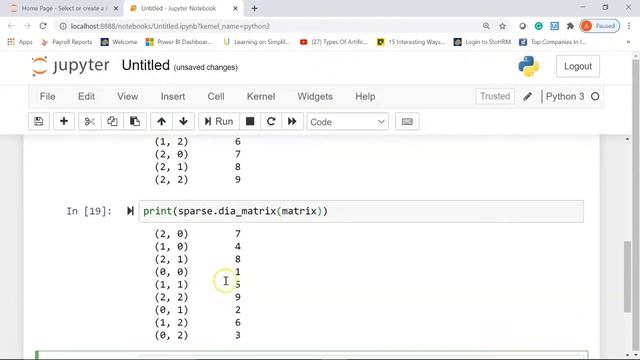This screenshot has height=360, width=640.
Task: Click the Trusted notebook indicator
Action: (x=495, y=96)
